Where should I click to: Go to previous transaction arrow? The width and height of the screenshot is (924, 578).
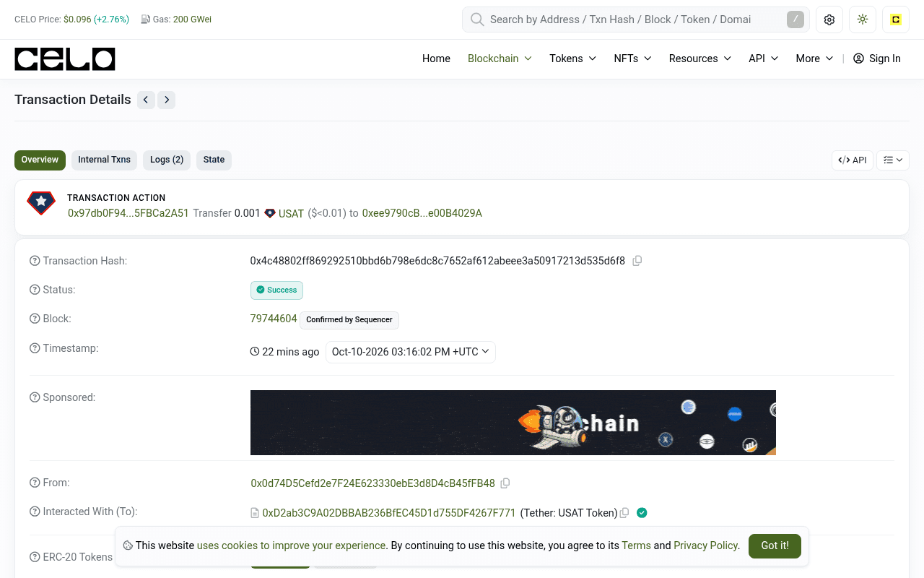[146, 100]
